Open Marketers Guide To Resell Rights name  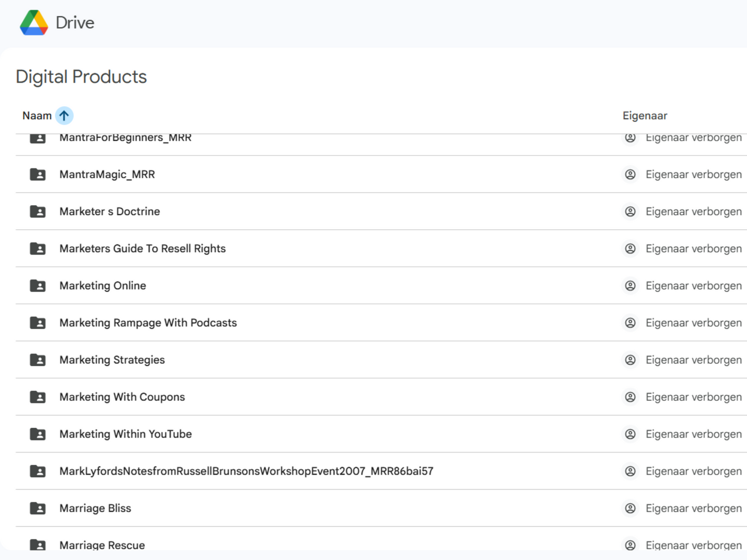click(143, 249)
